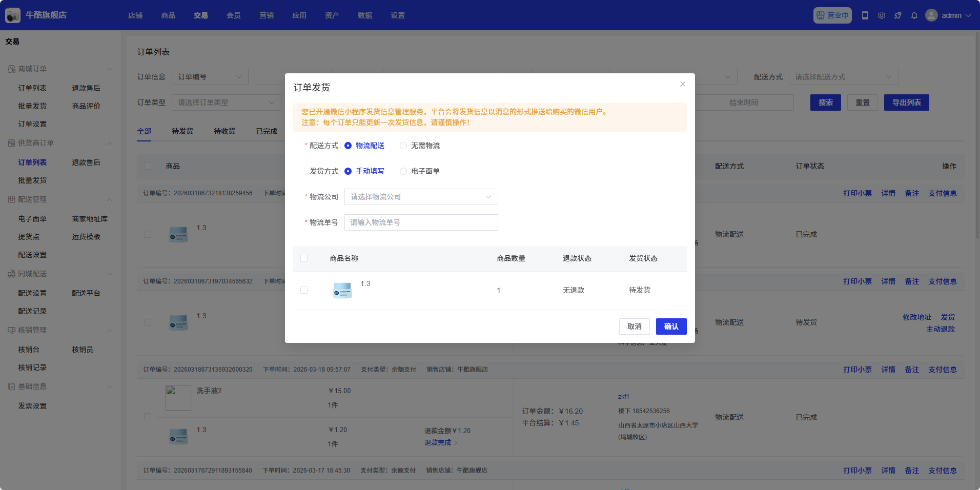Switch to the 待发货 tab
Viewport: 980px width, 490px height.
pyautogui.click(x=182, y=131)
